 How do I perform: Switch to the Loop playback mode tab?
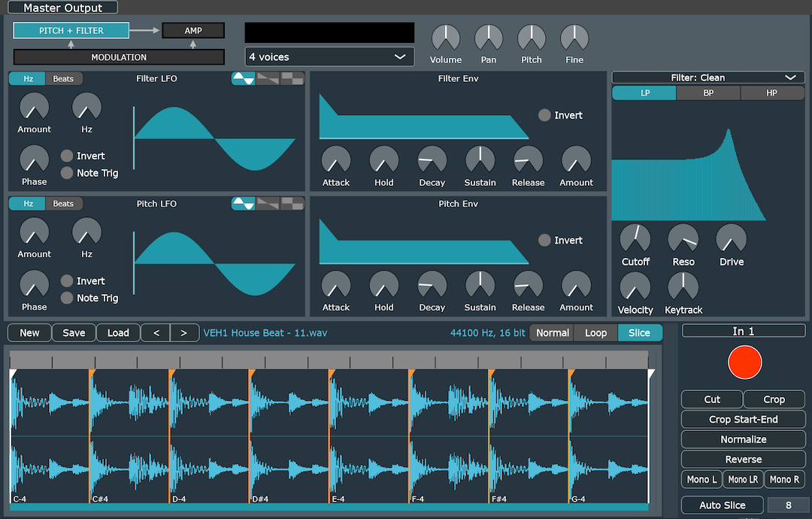click(595, 332)
